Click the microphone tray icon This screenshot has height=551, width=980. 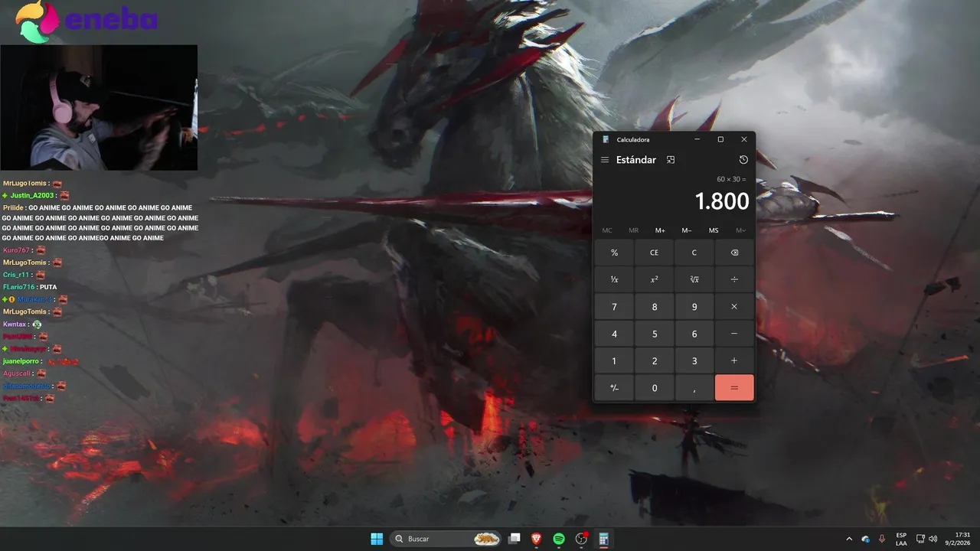click(882, 539)
